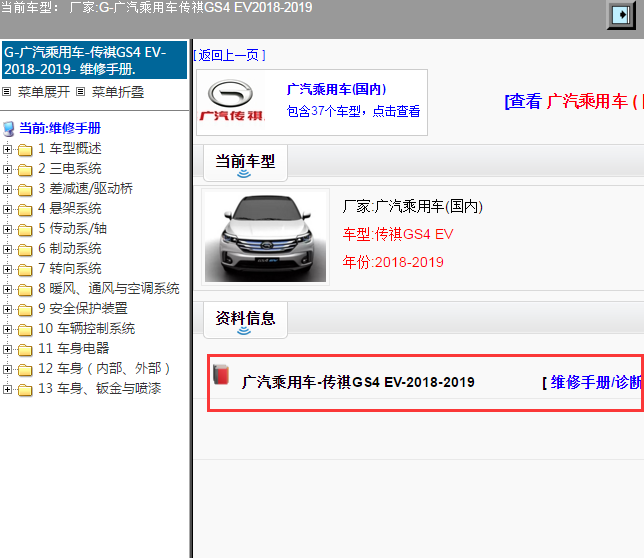Expand the plus box for 5 传动系/轴
Image resolution: width=644 pixels, height=558 pixels.
7,229
